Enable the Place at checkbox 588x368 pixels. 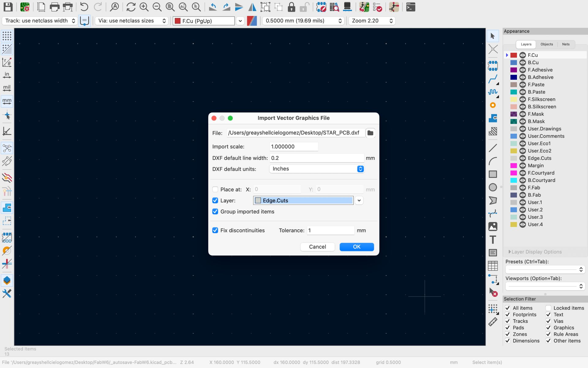click(215, 190)
